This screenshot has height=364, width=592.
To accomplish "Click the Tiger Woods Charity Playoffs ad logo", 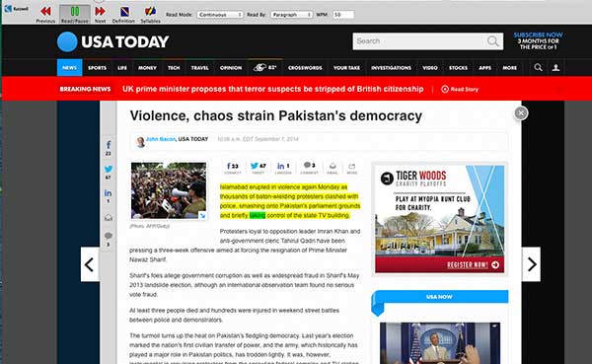I will tap(413, 179).
